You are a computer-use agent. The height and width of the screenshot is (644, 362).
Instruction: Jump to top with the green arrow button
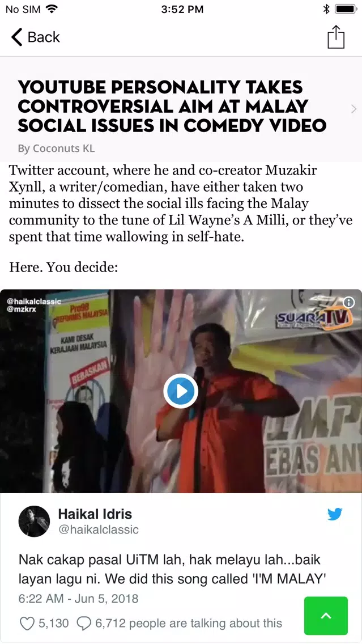(x=326, y=616)
